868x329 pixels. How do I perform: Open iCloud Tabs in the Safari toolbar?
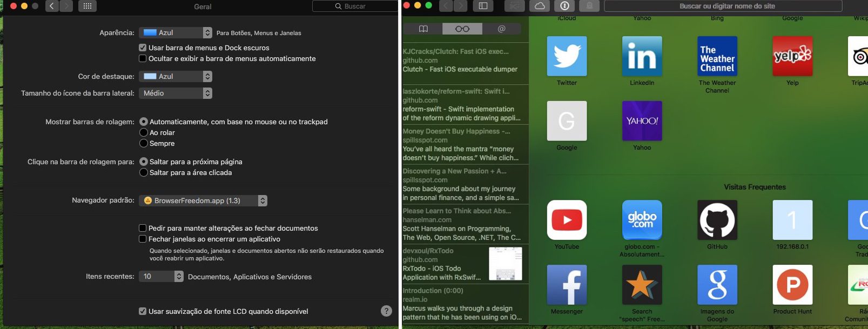(x=540, y=6)
